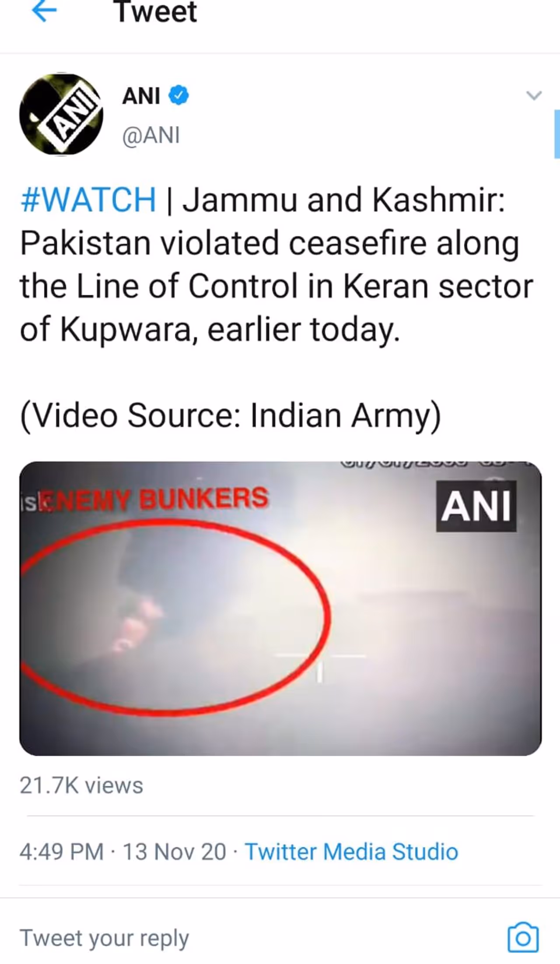Tap the 21.7K views count

coord(81,785)
